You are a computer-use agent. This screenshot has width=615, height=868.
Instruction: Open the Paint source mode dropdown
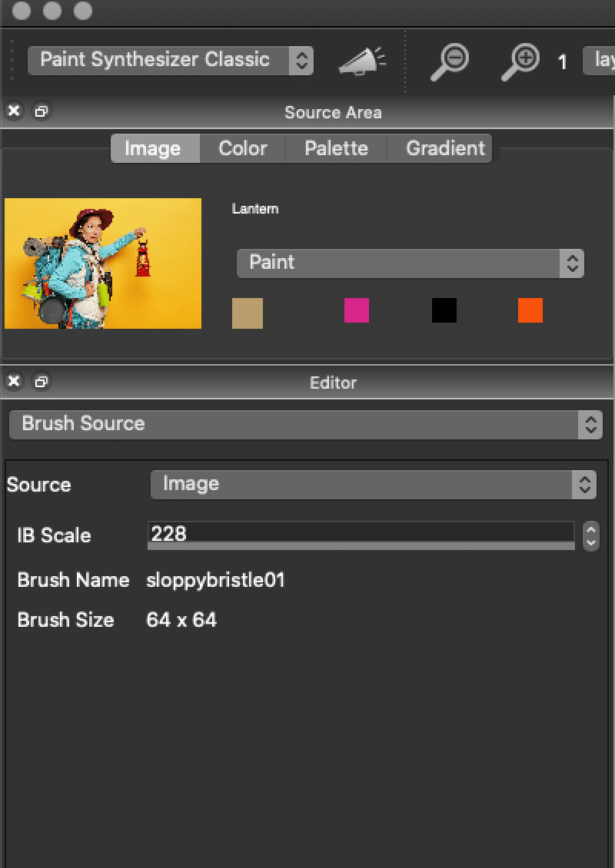point(410,263)
